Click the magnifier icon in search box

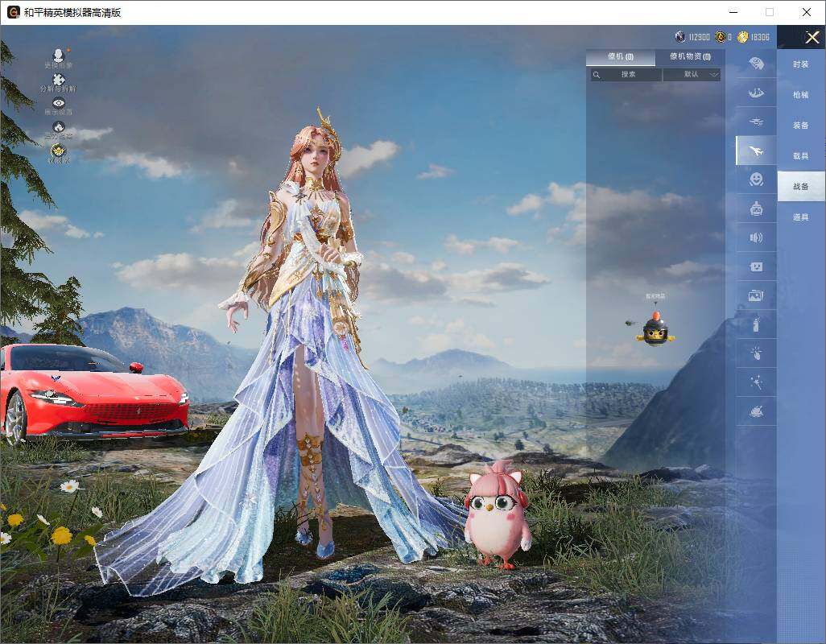click(597, 75)
